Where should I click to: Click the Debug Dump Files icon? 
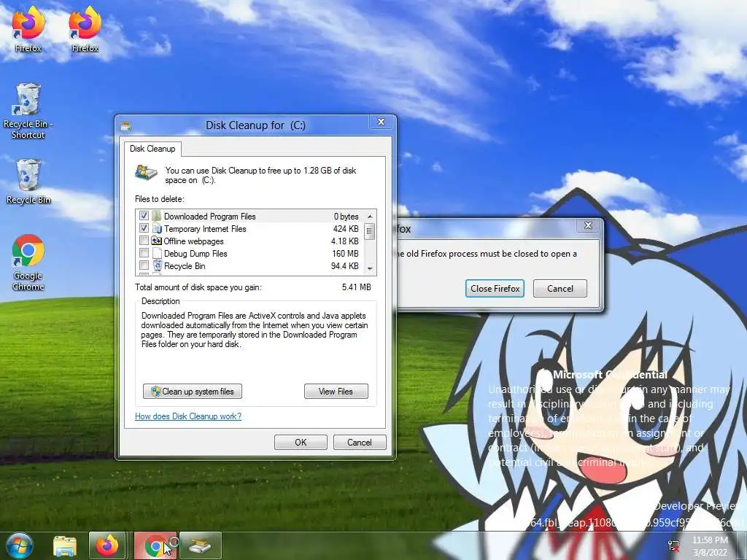coord(157,253)
